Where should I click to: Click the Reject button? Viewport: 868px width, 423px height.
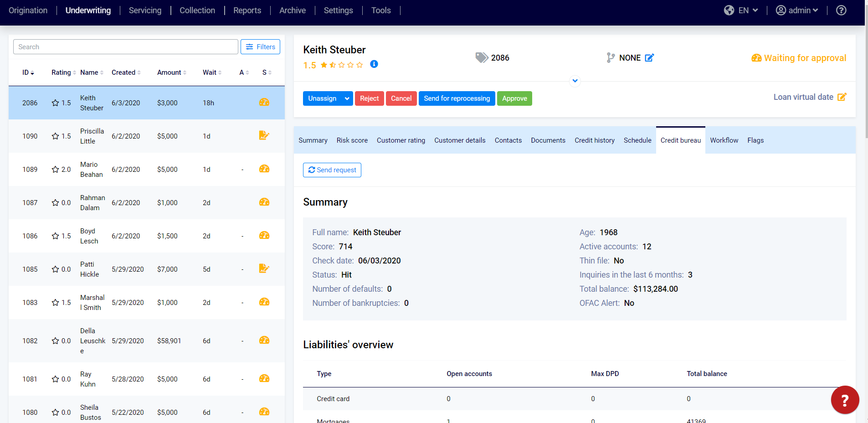[x=369, y=98]
